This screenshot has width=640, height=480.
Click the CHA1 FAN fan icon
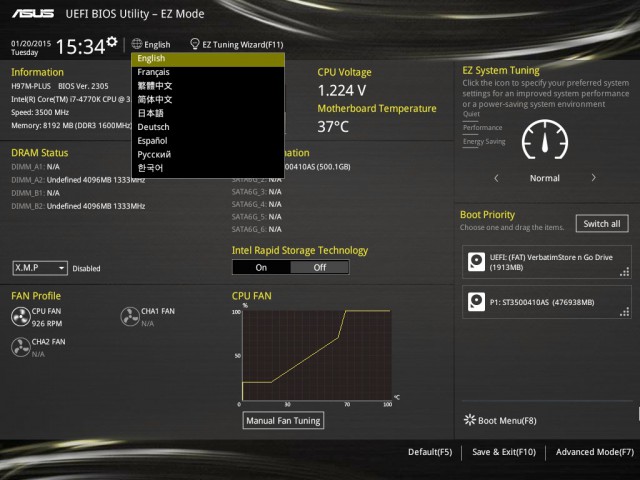[x=130, y=317]
